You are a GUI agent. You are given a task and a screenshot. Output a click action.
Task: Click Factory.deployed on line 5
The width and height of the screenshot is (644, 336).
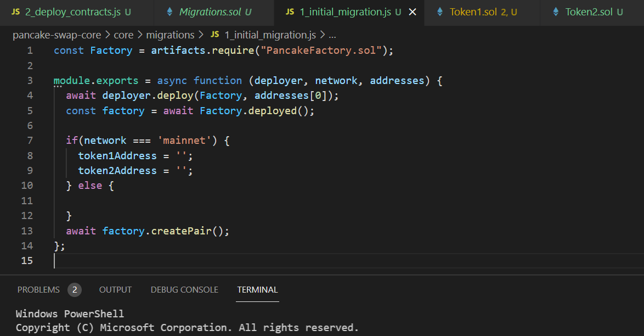(248, 111)
